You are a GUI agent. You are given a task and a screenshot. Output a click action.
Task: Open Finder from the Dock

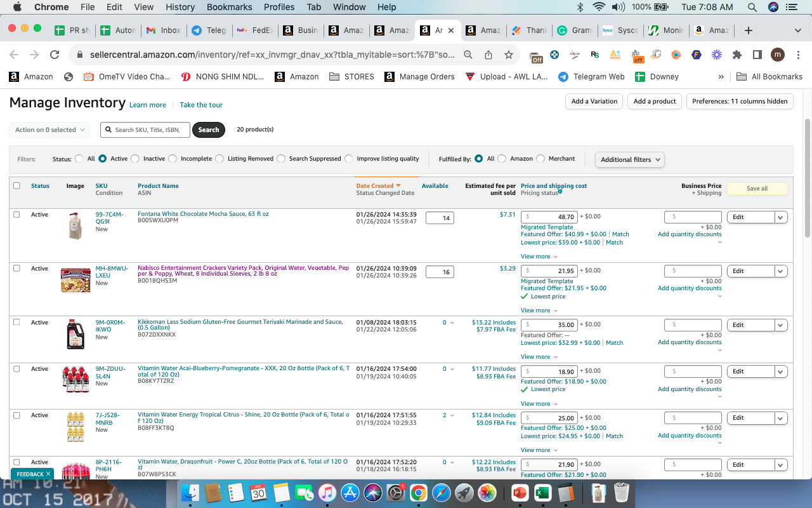pos(191,493)
